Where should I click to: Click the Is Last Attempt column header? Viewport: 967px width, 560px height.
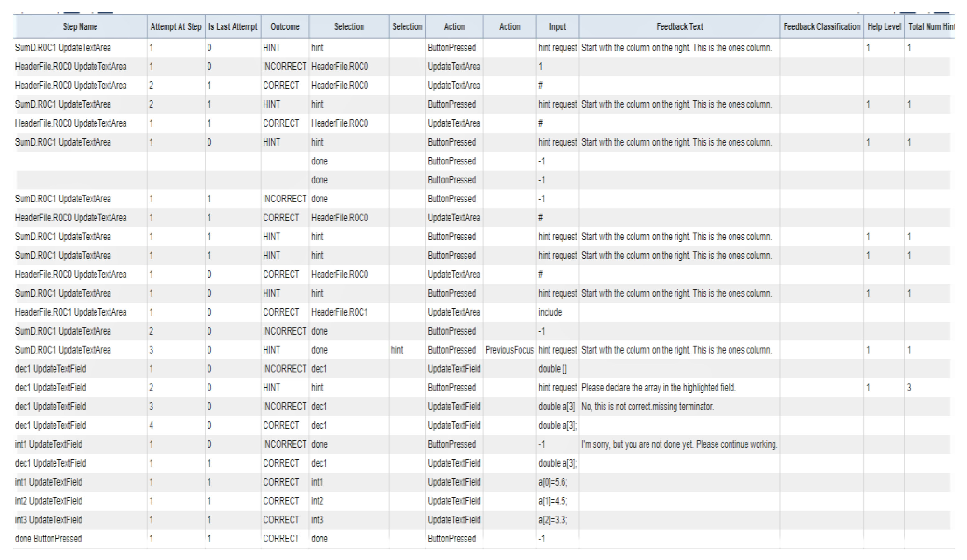pos(232,26)
